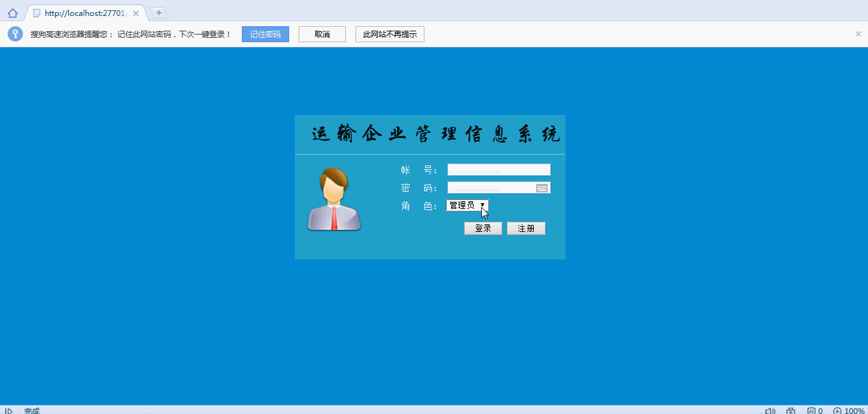
Task: Open the medical-kit tool icon in the status bar
Action: [790, 410]
